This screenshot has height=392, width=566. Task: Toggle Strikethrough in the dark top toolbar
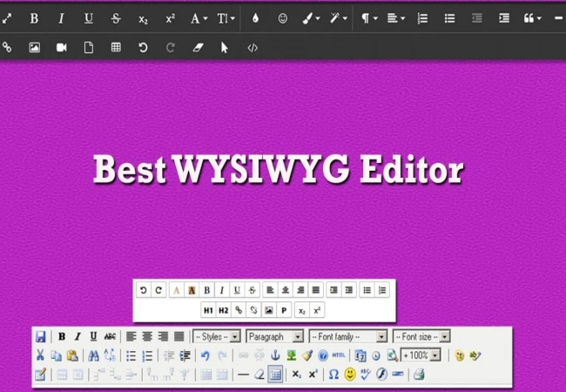coord(116,18)
